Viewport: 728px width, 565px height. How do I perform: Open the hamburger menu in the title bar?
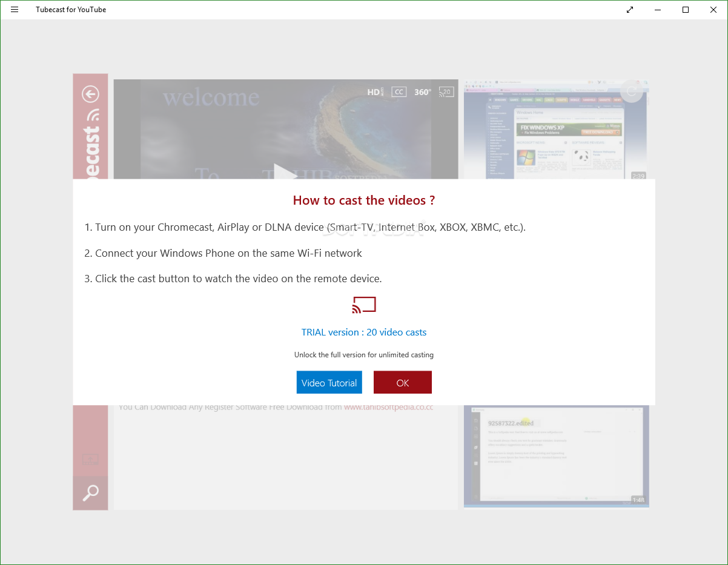(x=15, y=10)
